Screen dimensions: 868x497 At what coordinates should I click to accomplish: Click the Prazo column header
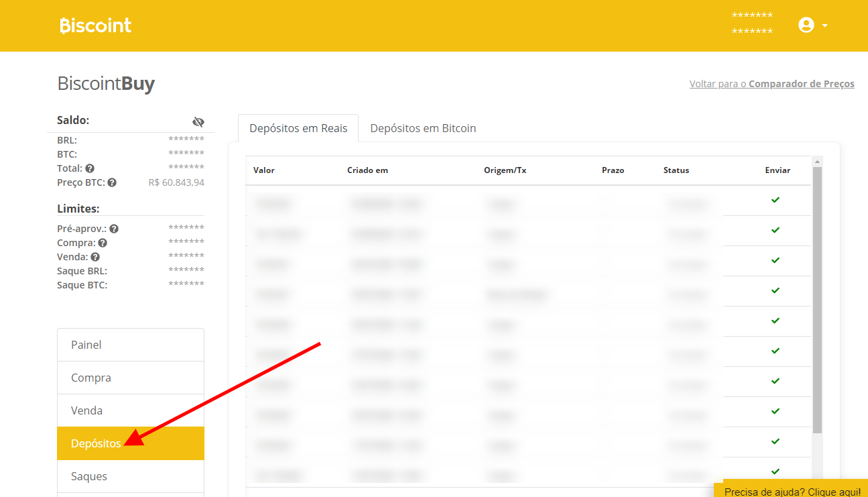(x=613, y=170)
